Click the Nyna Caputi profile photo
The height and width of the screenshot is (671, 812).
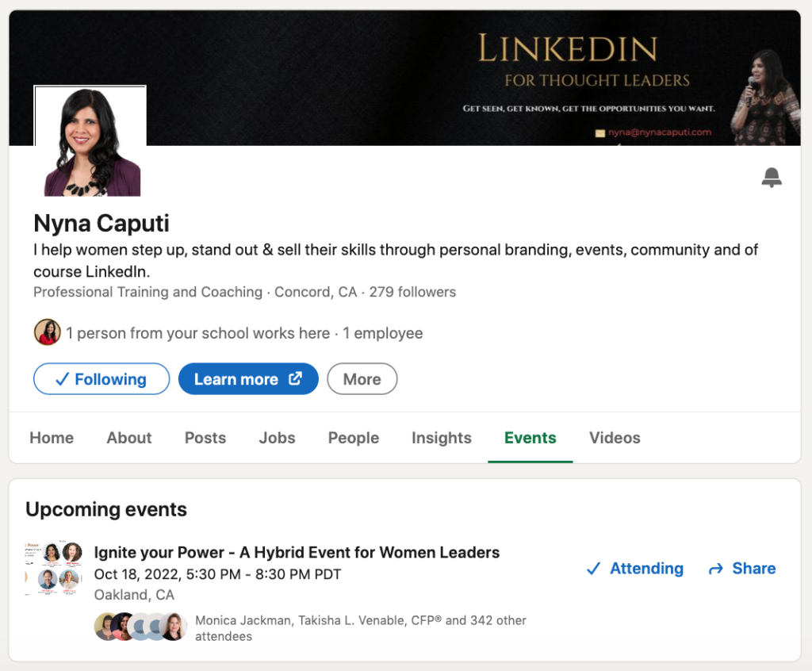click(x=90, y=141)
